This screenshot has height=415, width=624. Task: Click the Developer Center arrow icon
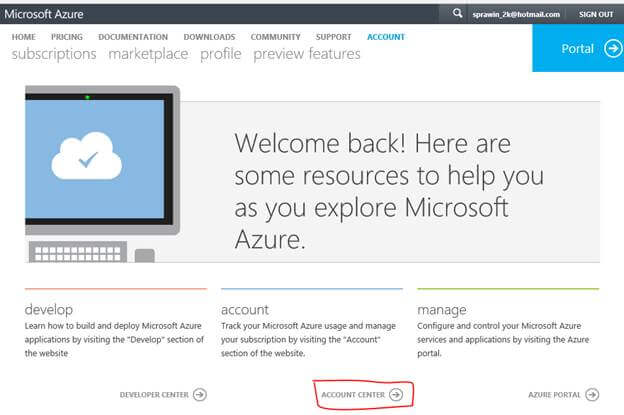click(200, 395)
